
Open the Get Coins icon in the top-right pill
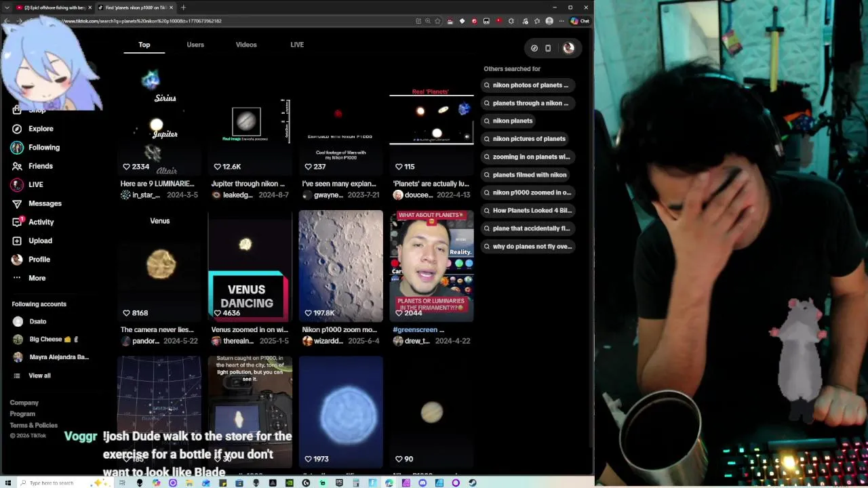pyautogui.click(x=534, y=48)
